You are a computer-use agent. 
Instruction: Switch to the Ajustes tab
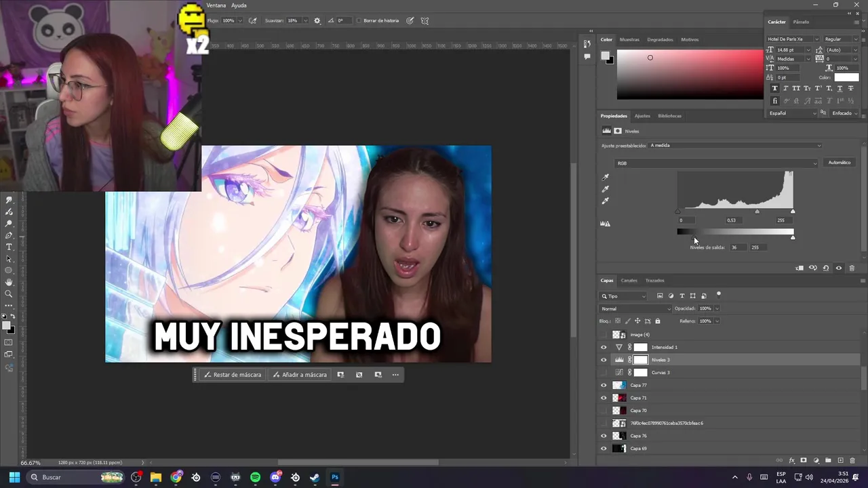(642, 116)
